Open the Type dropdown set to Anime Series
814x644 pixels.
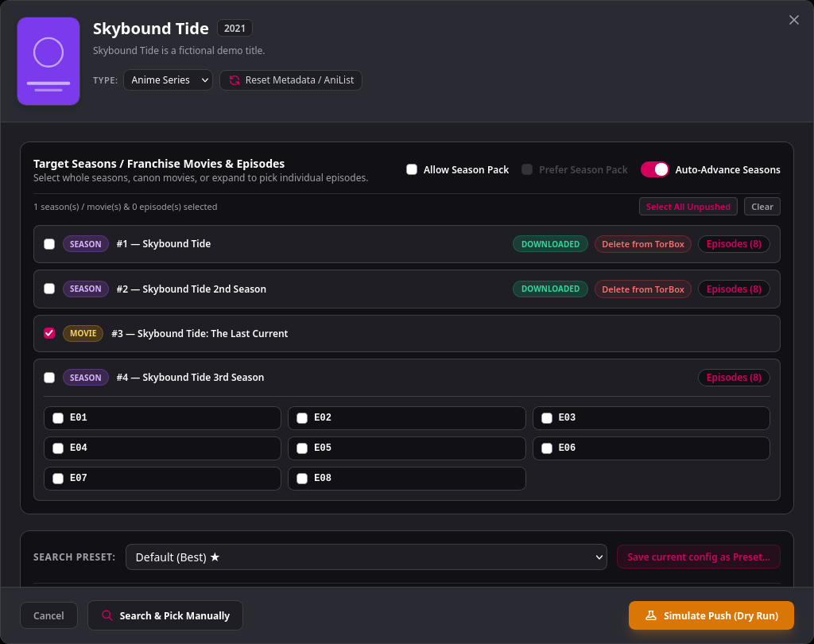[x=169, y=80]
